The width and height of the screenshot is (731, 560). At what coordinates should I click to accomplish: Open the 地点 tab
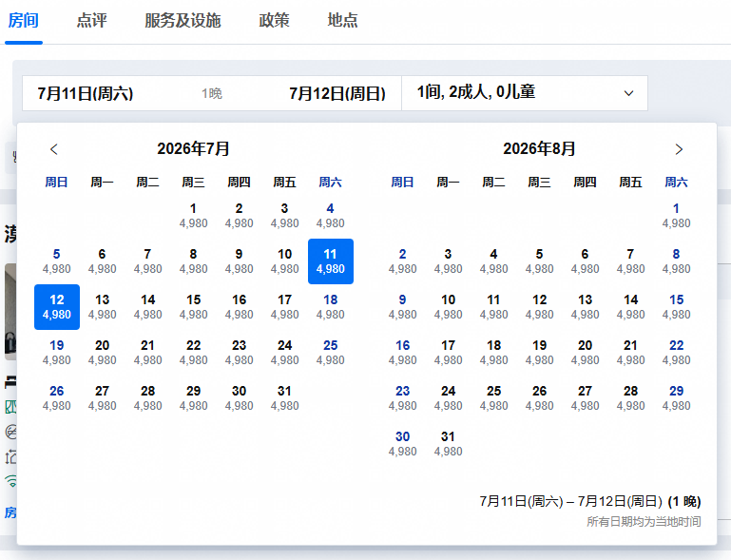[x=342, y=21]
